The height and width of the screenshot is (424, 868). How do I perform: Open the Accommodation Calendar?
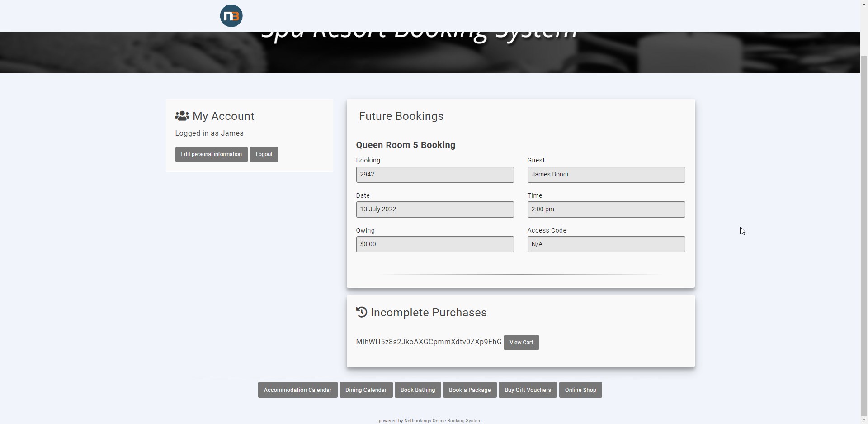pyautogui.click(x=297, y=390)
